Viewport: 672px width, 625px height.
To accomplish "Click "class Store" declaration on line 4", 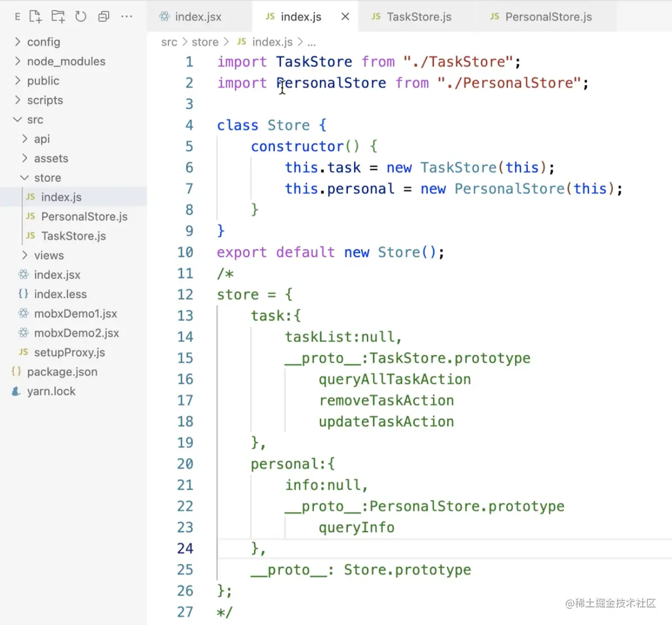I will click(263, 125).
